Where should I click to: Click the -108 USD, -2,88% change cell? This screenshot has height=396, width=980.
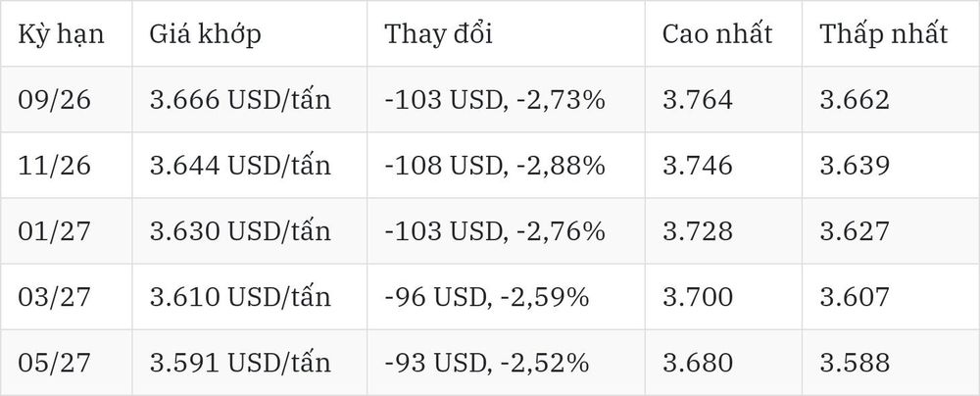pyautogui.click(x=495, y=166)
